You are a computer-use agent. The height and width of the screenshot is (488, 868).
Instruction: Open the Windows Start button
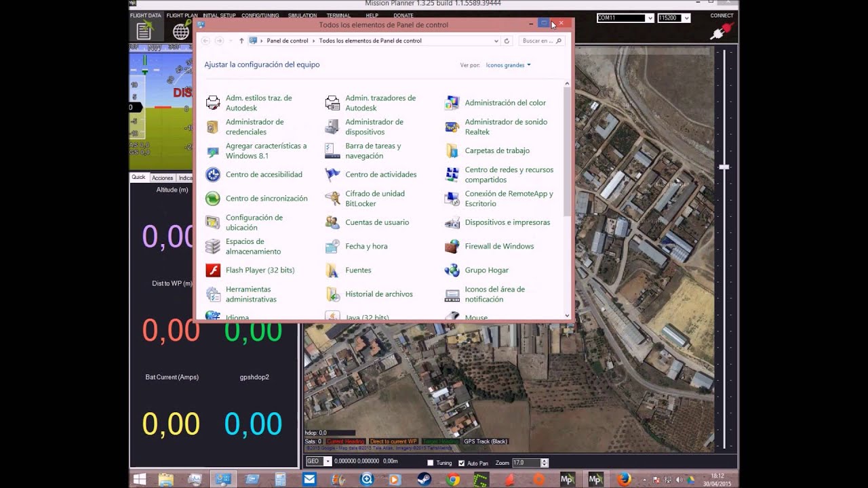click(x=140, y=479)
